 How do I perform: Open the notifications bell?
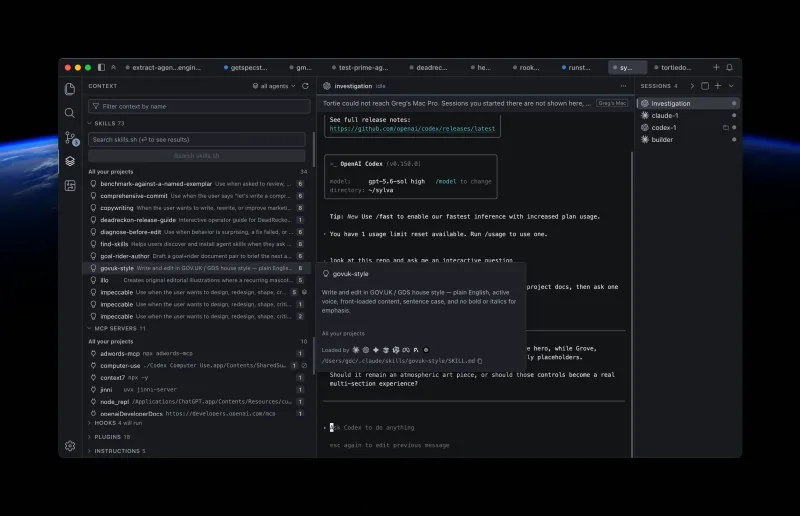(730, 67)
